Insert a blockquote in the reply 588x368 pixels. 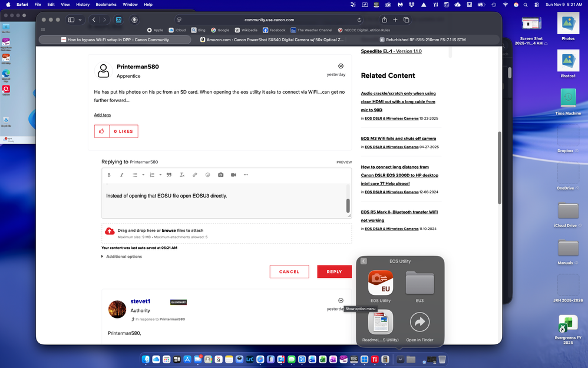click(169, 175)
